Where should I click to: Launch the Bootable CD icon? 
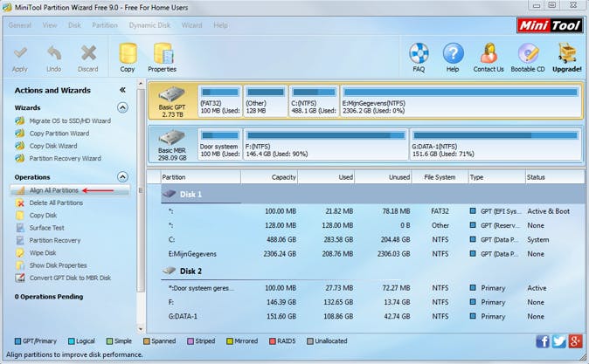(528, 53)
